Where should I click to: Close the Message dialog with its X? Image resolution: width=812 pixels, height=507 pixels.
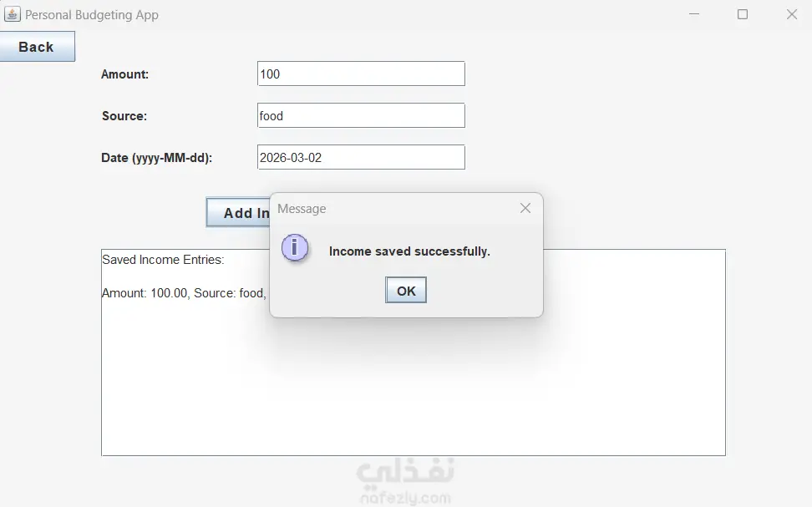click(525, 208)
